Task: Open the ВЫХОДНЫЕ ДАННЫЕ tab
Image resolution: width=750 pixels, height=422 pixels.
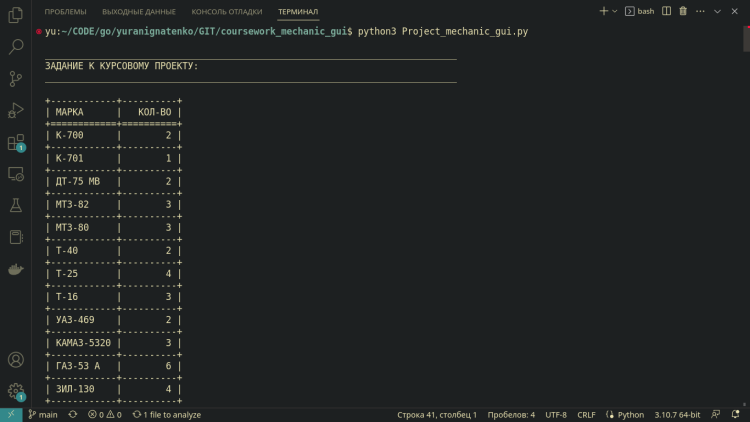Action: [139, 11]
